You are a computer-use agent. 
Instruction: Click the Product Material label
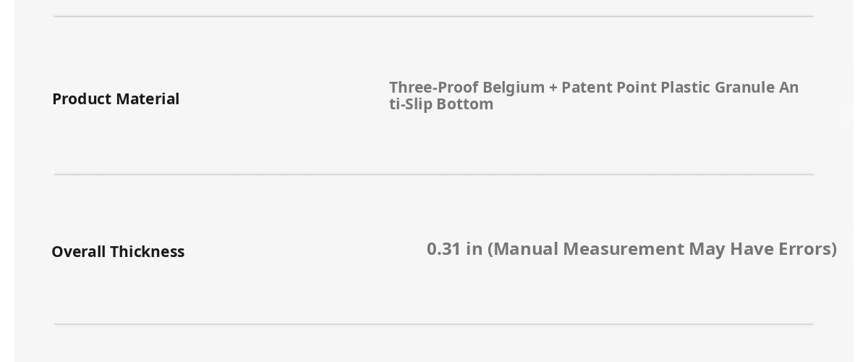(x=116, y=98)
